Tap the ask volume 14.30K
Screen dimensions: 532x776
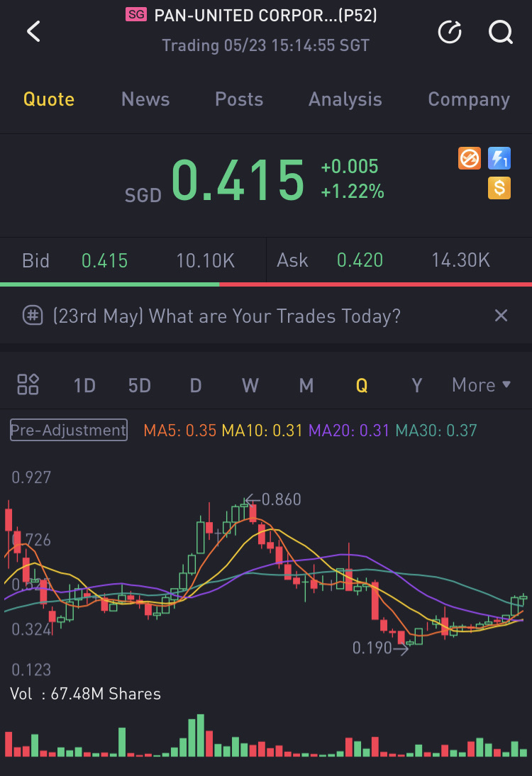pos(461,260)
